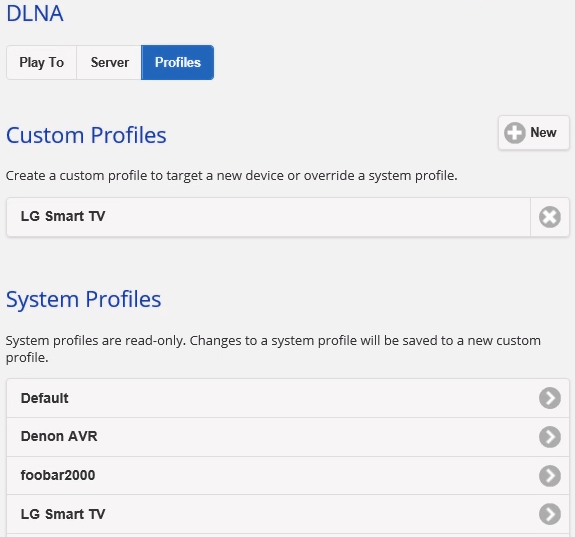Click the System Profiles section heading
Image resolution: width=575 pixels, height=537 pixels.
(84, 300)
